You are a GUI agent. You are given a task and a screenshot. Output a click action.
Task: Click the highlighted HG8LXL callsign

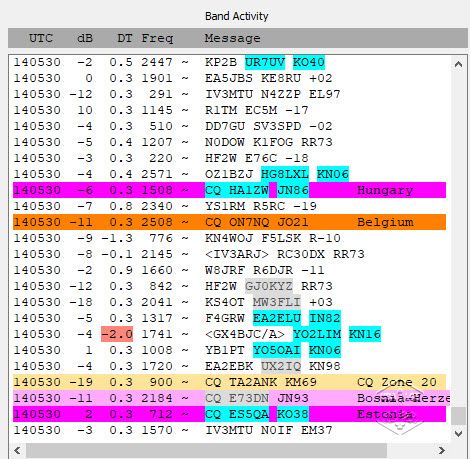pyautogui.click(x=285, y=174)
